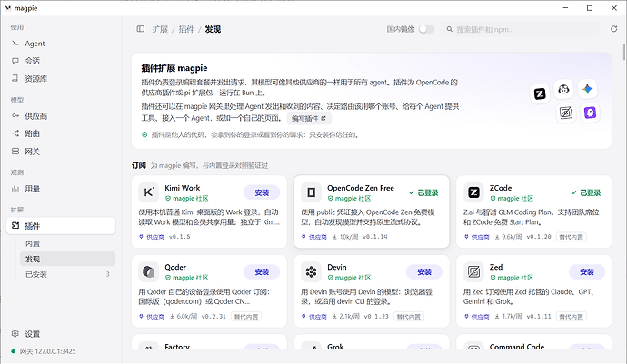Go to 路由 page
This screenshot has width=627, height=364.
[x=61, y=133]
